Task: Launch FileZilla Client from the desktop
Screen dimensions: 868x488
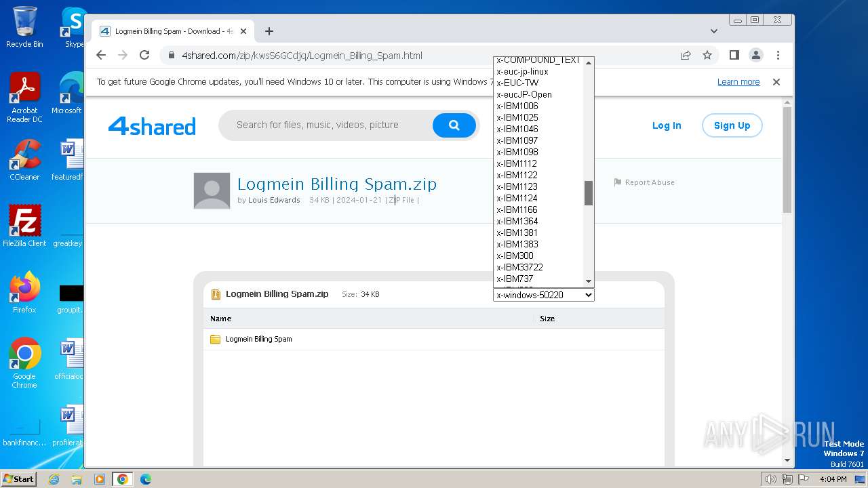Action: tap(24, 226)
